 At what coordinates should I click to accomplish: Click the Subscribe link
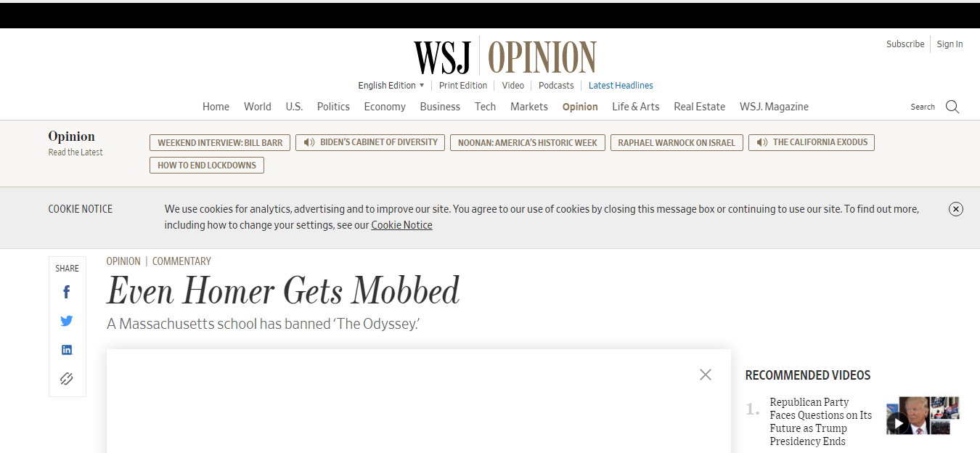pos(905,44)
